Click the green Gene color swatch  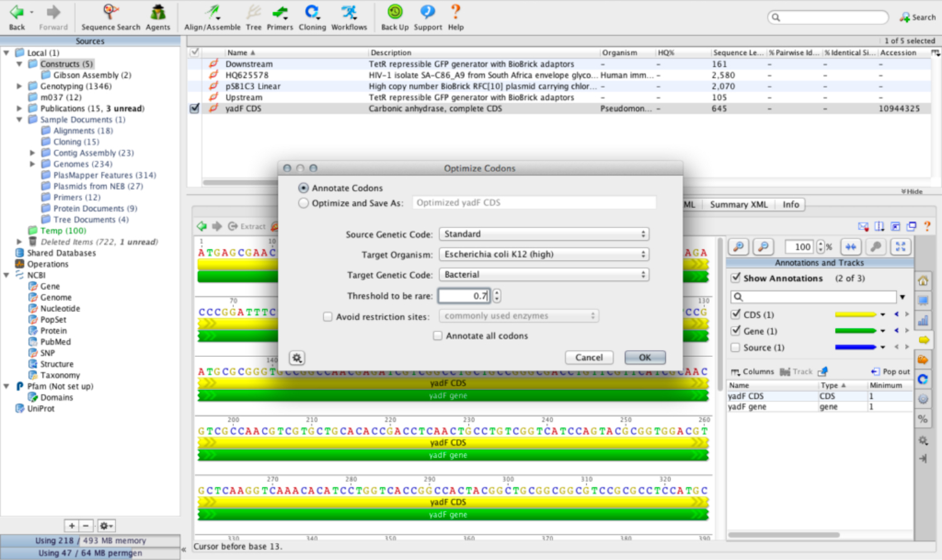click(x=855, y=331)
